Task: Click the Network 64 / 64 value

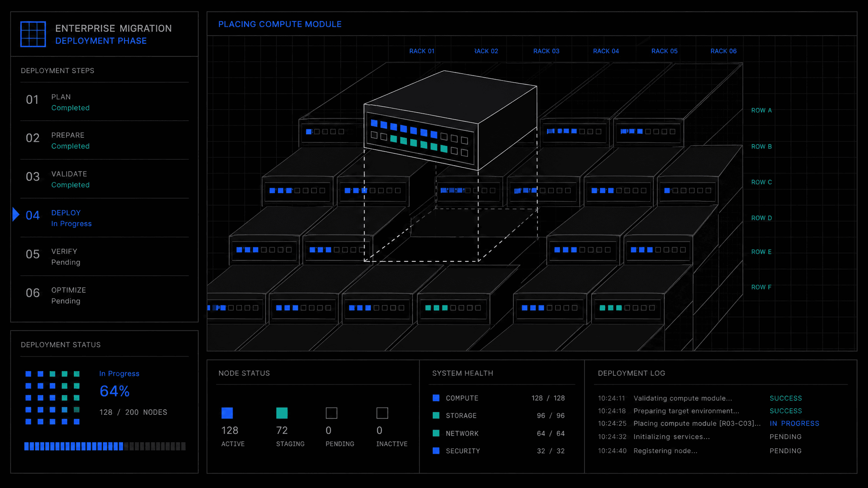Action: click(x=551, y=433)
